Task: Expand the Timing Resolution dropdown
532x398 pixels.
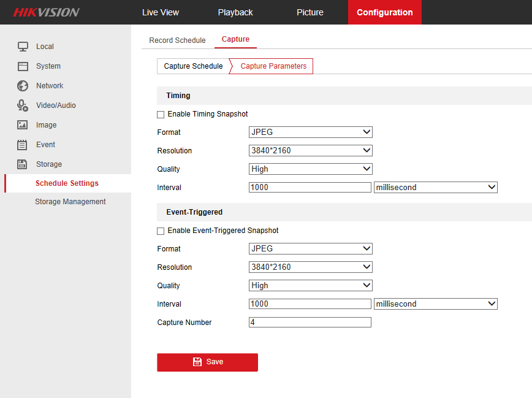Action: point(311,151)
